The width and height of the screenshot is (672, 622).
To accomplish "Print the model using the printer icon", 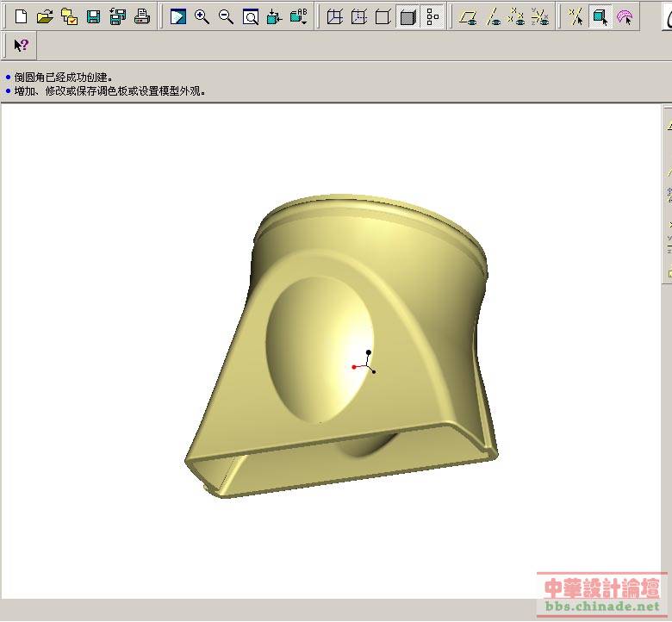I will 142,16.
